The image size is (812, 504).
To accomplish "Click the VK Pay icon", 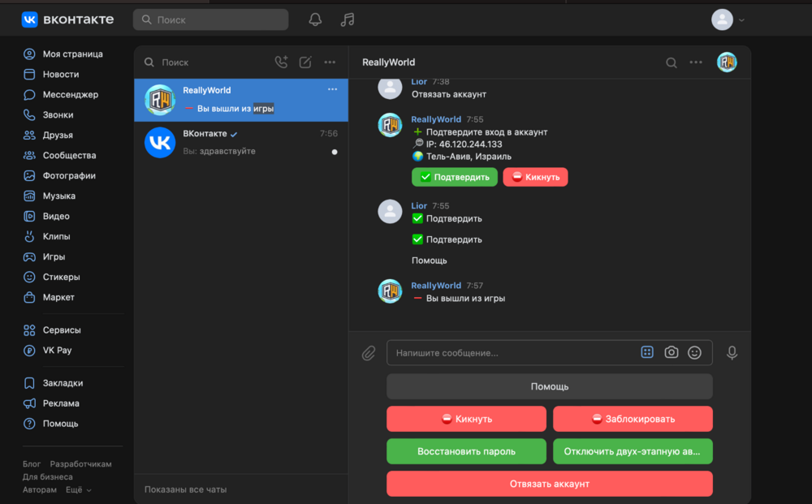I will click(29, 351).
